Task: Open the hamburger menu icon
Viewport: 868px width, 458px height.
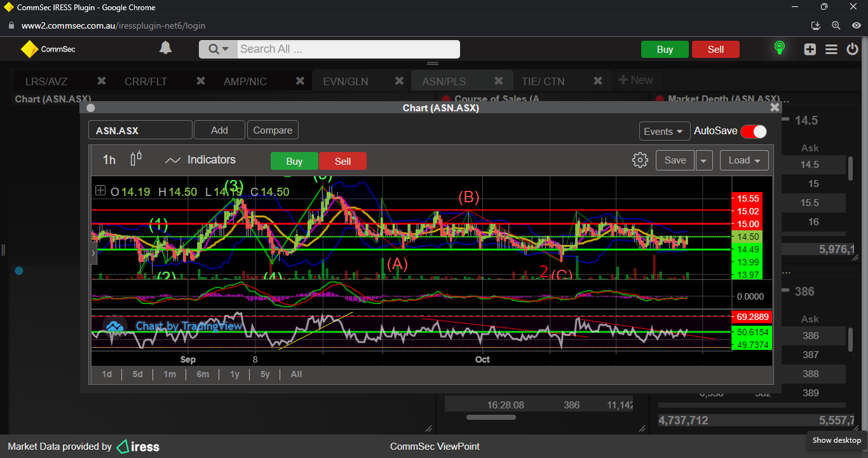Action: (x=831, y=49)
